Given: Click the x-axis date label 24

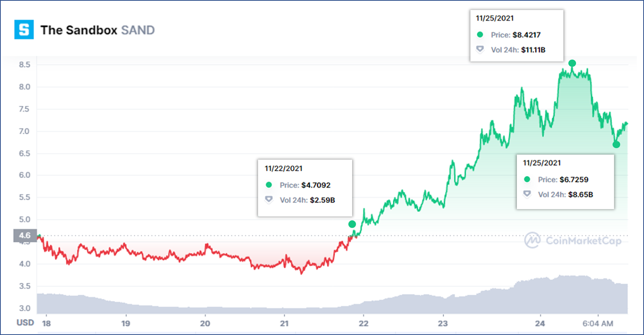Looking at the screenshot, I should click(540, 323).
